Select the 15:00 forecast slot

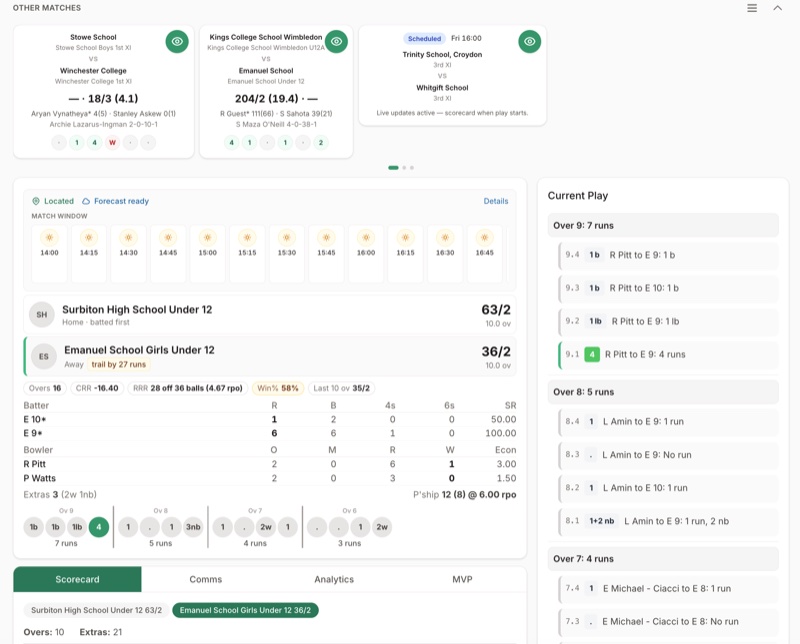click(208, 254)
